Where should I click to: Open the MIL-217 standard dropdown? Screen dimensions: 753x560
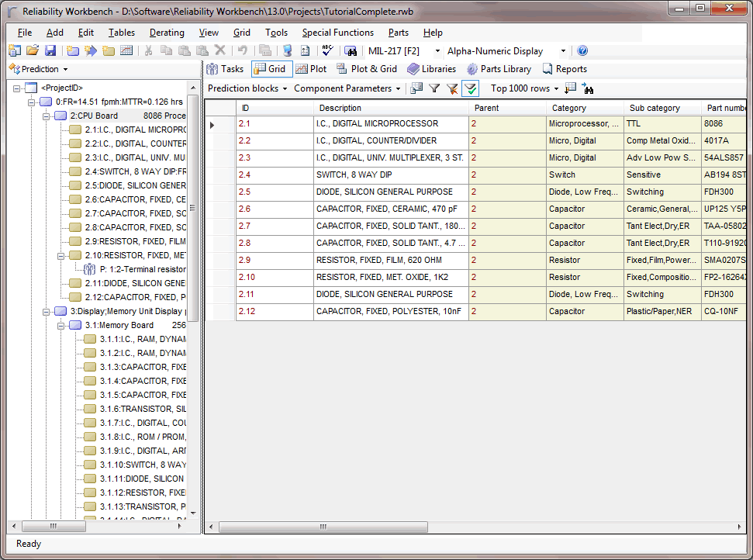[x=438, y=51]
